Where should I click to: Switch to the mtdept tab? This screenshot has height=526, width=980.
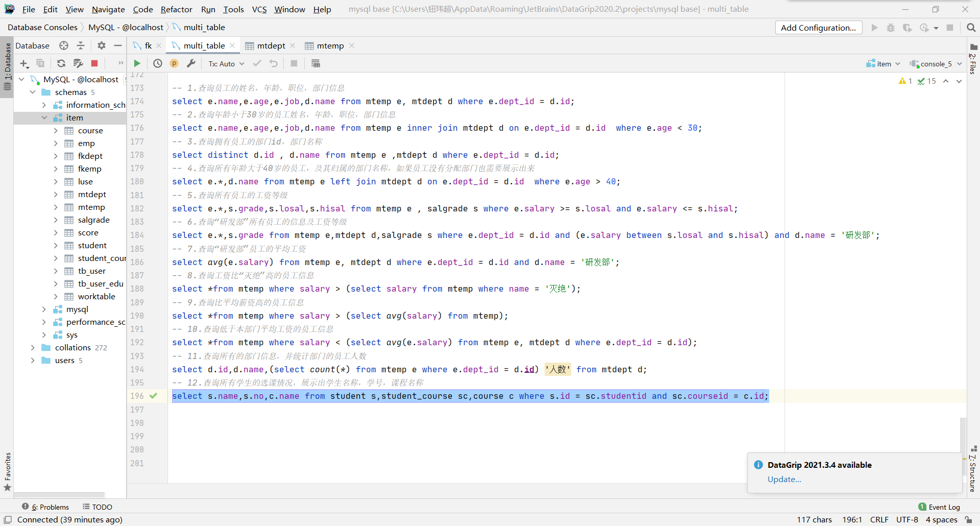271,45
